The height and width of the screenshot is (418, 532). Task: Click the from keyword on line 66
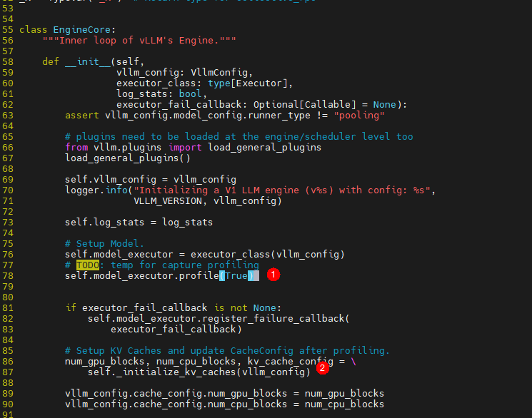point(76,148)
